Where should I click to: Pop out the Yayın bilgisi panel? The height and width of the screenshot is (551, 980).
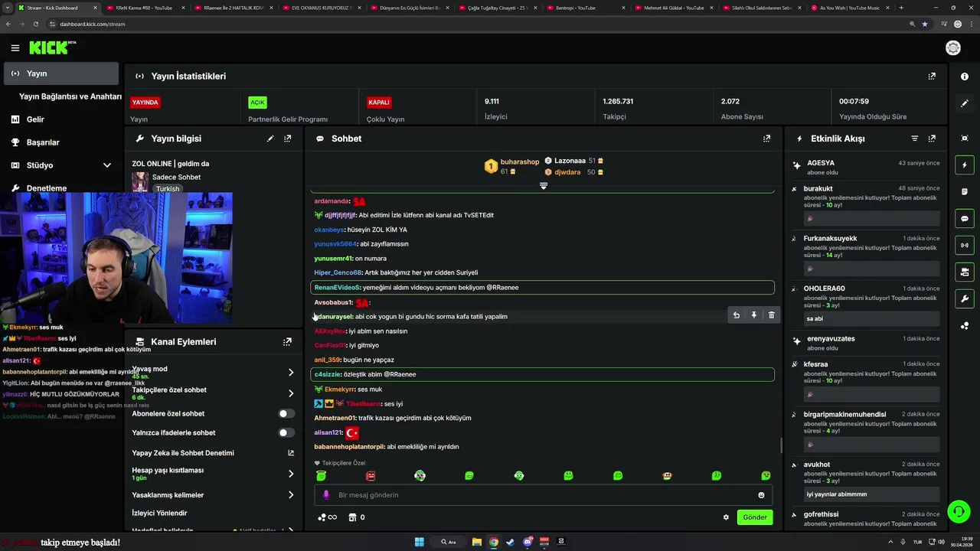(x=288, y=139)
